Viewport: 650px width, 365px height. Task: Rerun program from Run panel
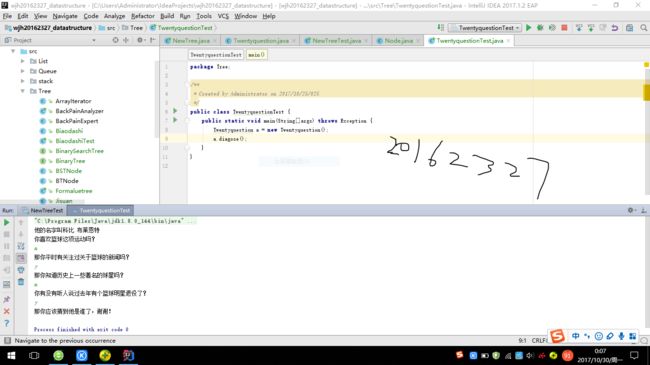click(x=7, y=223)
